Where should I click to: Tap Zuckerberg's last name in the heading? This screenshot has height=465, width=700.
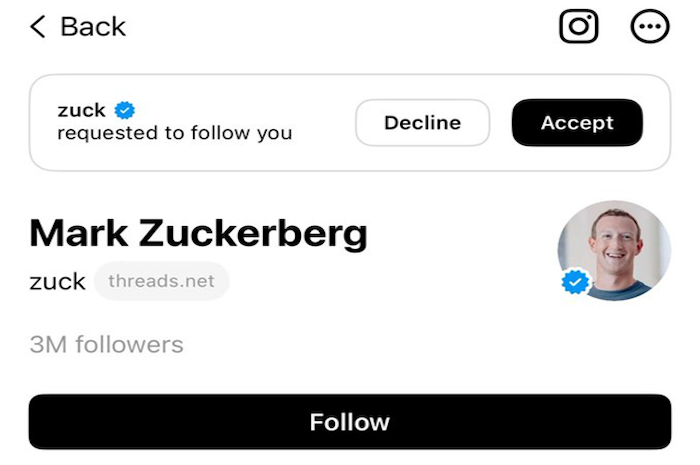(x=252, y=234)
